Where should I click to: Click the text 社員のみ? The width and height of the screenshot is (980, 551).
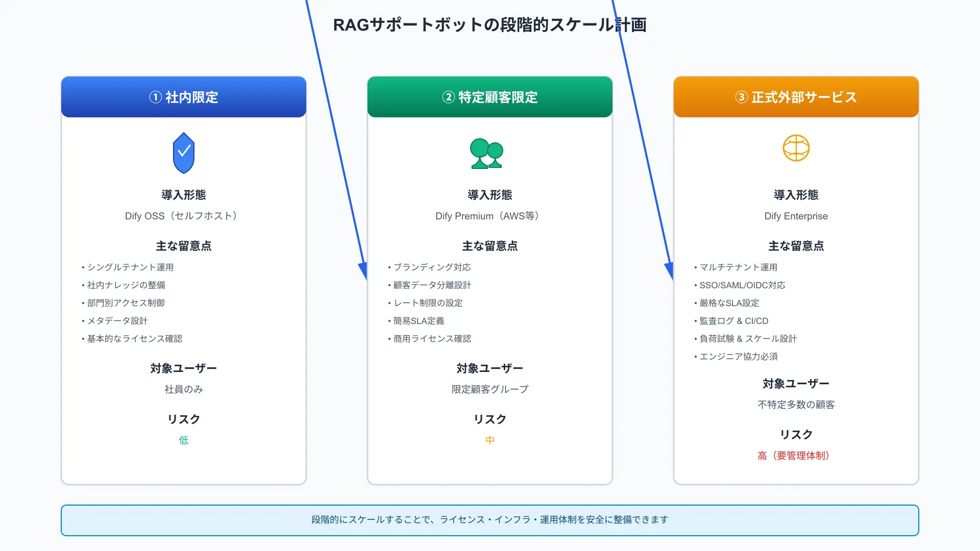tap(184, 389)
